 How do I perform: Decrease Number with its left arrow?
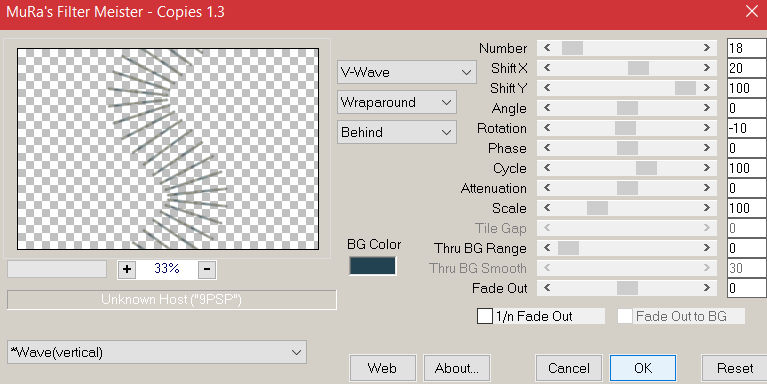pos(547,48)
